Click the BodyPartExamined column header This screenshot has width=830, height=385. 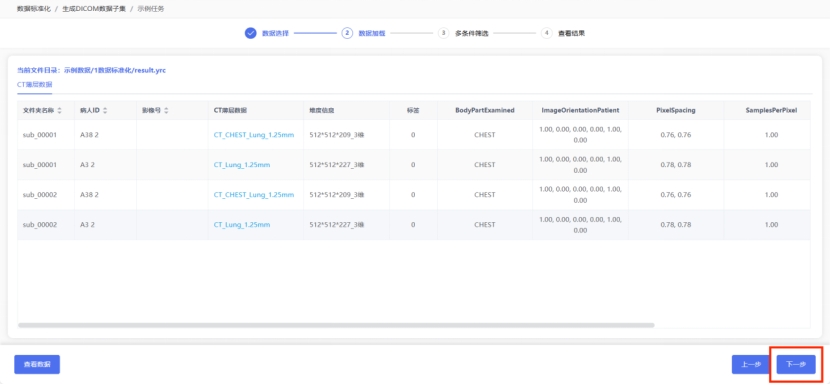click(x=485, y=111)
